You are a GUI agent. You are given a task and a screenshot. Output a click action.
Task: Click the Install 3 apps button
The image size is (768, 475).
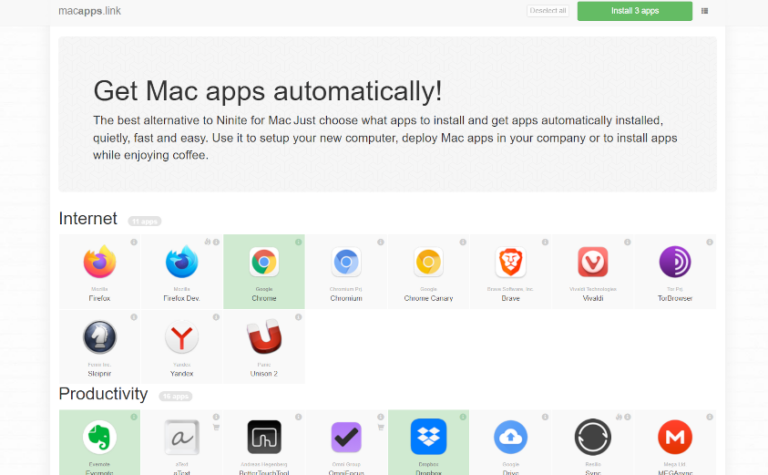point(635,11)
